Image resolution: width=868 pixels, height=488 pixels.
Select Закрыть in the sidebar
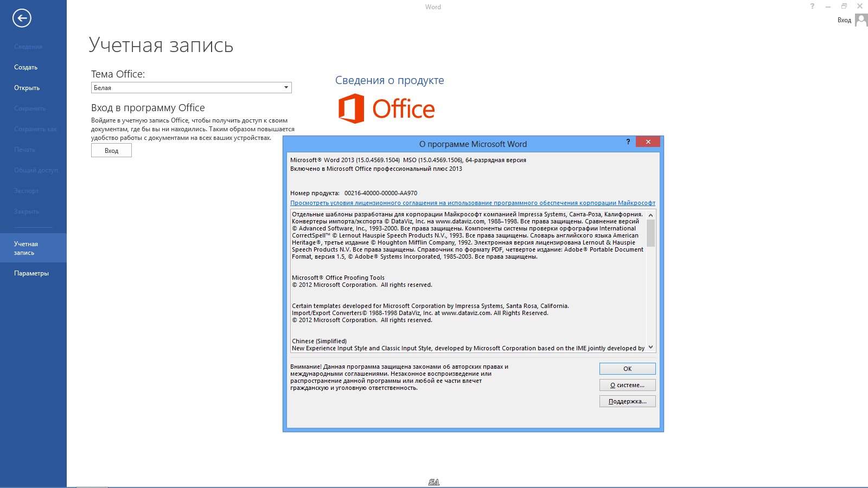click(27, 211)
